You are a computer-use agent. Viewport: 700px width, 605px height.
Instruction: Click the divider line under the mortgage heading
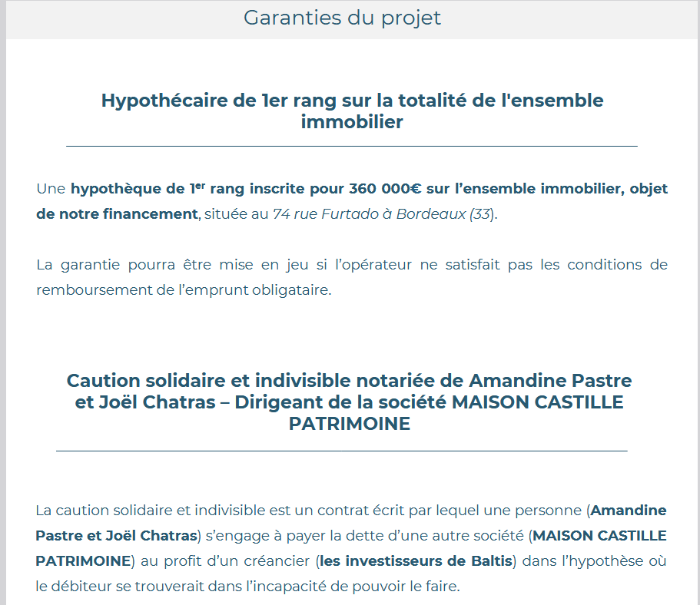pos(352,146)
